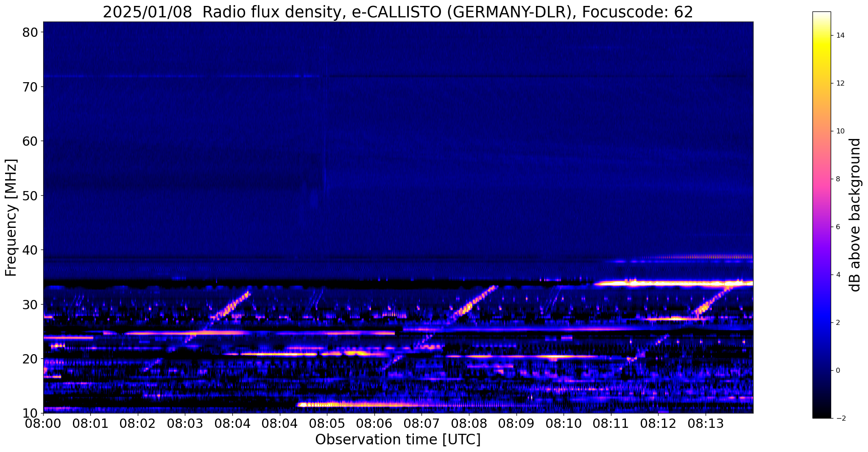Click the yellow top of the colorbar
The height and width of the screenshot is (452, 868).
click(x=821, y=44)
